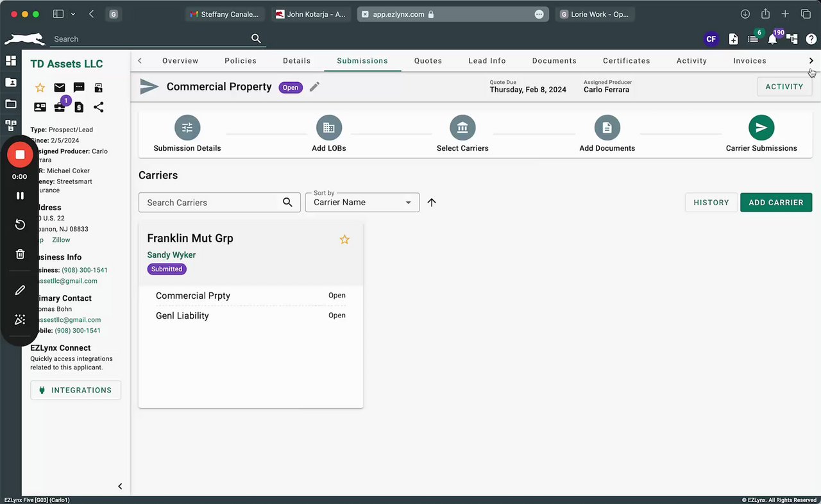
Task: Open the hierarchy icon in left rail
Action: 11,125
